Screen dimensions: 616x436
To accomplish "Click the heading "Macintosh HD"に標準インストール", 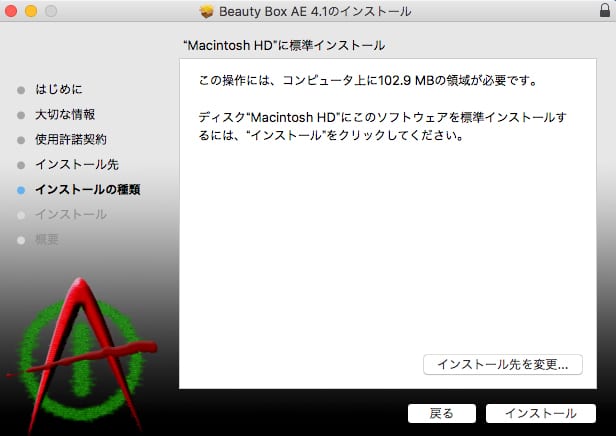I will point(284,45).
